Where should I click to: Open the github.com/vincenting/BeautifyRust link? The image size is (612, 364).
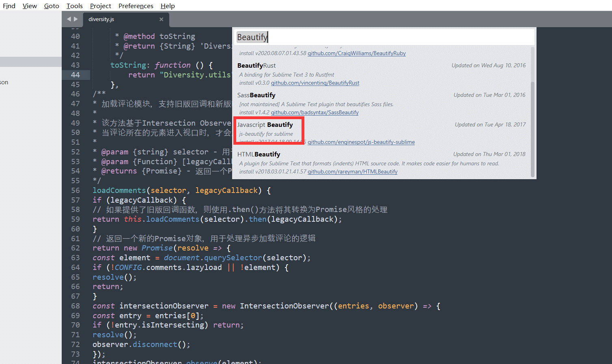(x=315, y=83)
